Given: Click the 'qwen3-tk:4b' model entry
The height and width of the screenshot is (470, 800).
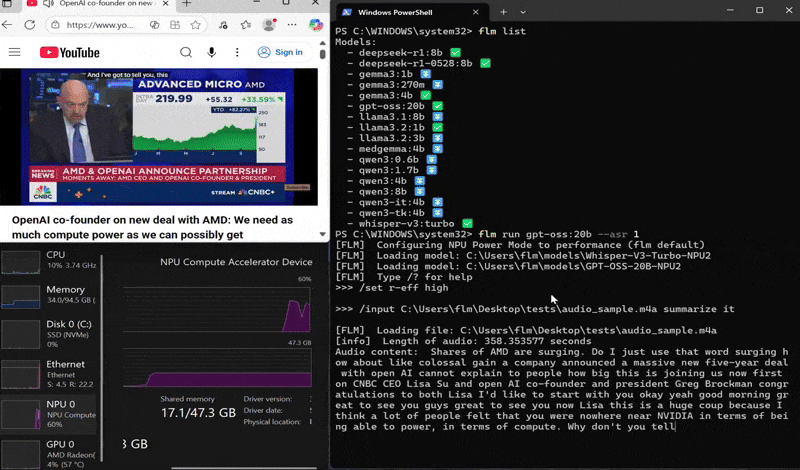Looking at the screenshot, I should (x=391, y=213).
